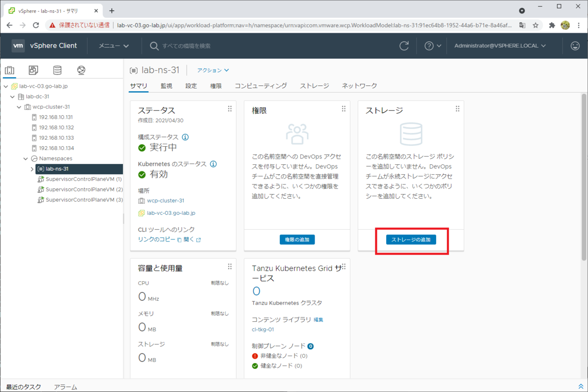Click the not-secure warning in address bar

pos(79,25)
